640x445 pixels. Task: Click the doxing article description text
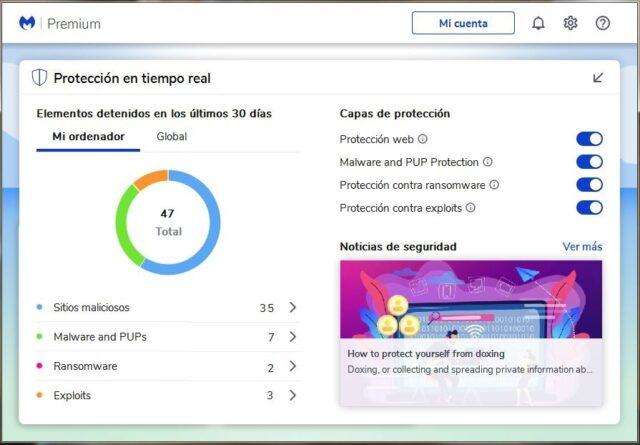coord(470,369)
